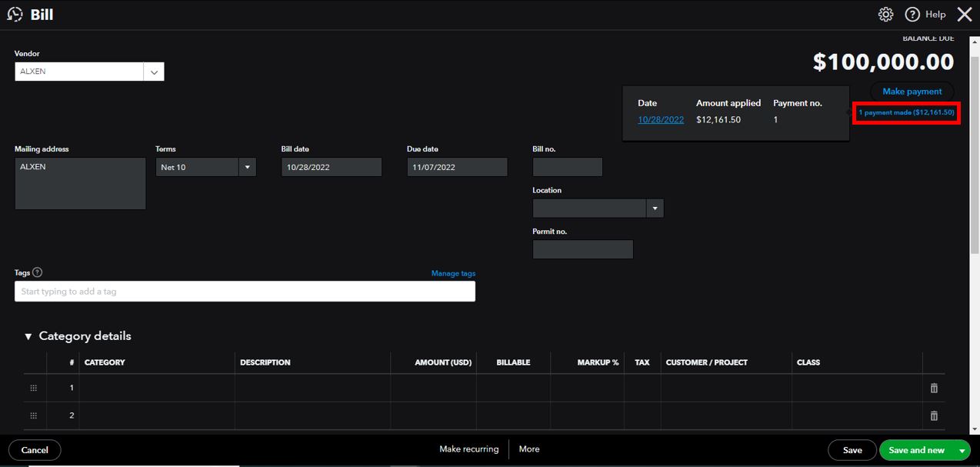Viewport: 980px width, 467px height.
Task: Grab the drag handle for row 2
Action: (x=33, y=416)
